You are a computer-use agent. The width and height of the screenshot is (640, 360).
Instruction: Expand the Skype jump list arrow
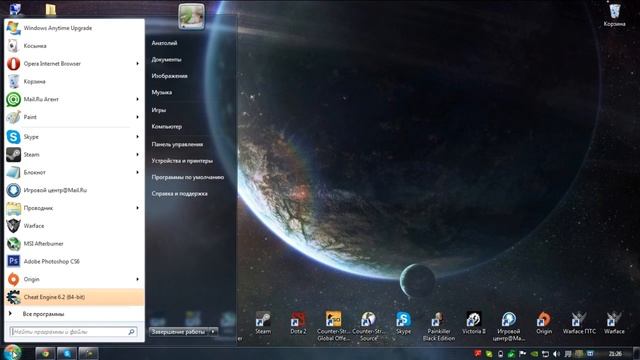138,137
